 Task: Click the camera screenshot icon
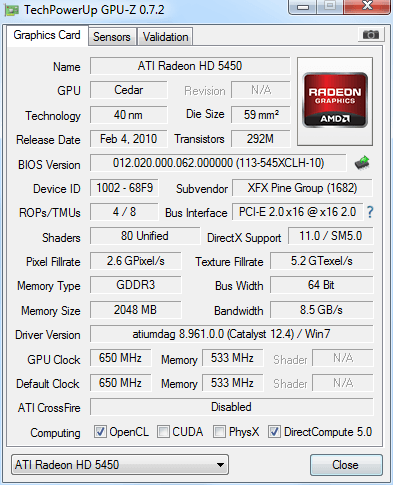click(x=371, y=35)
